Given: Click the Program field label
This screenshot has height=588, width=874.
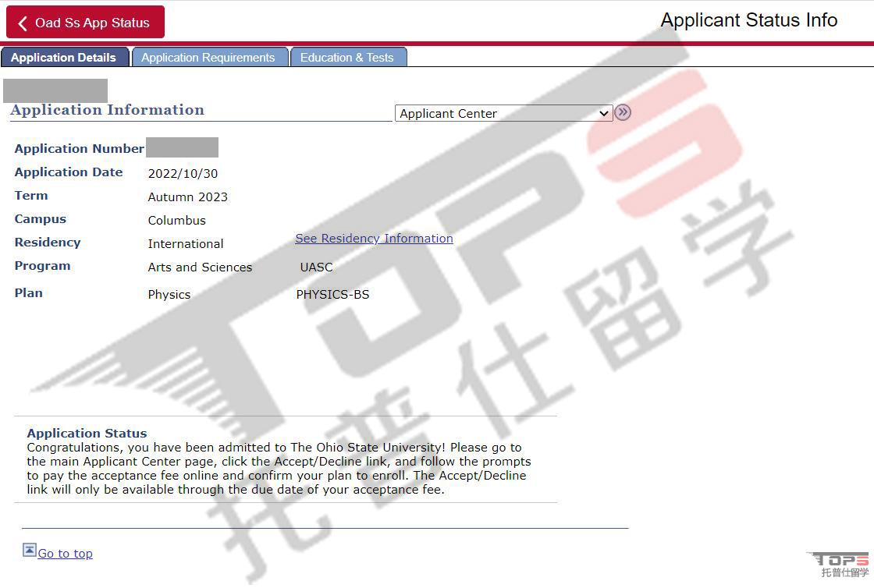Looking at the screenshot, I should (42, 266).
